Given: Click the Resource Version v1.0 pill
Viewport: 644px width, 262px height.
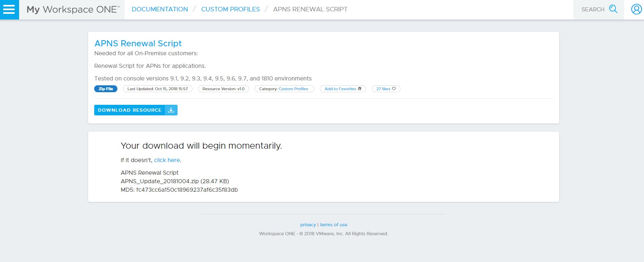Looking at the screenshot, I should tap(223, 89).
